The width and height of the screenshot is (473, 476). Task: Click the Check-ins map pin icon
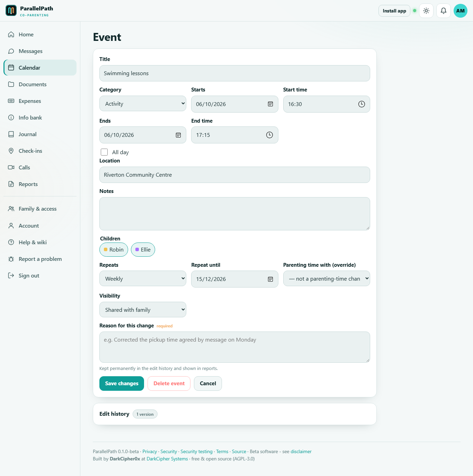[11, 151]
